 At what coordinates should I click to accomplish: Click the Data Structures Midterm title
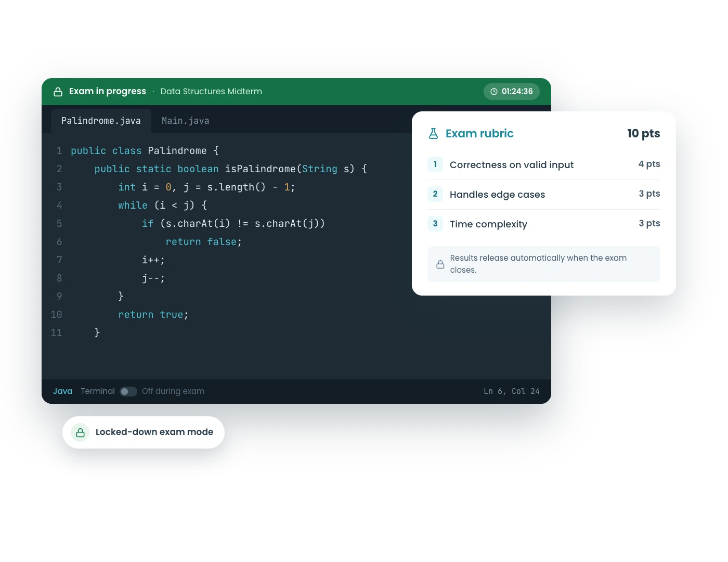pos(211,92)
